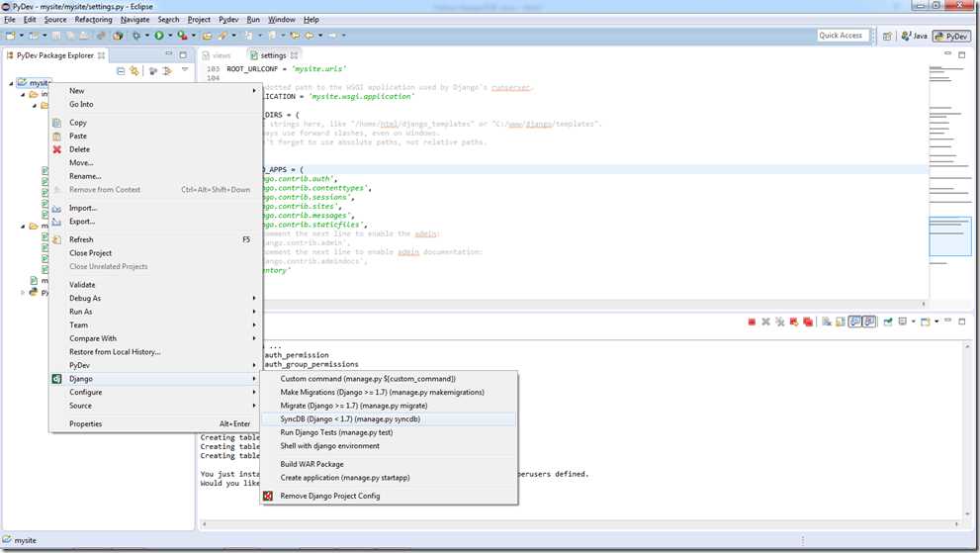Image resolution: width=980 pixels, height=553 pixels.
Task: Switch to the views editor tab
Action: [x=216, y=55]
